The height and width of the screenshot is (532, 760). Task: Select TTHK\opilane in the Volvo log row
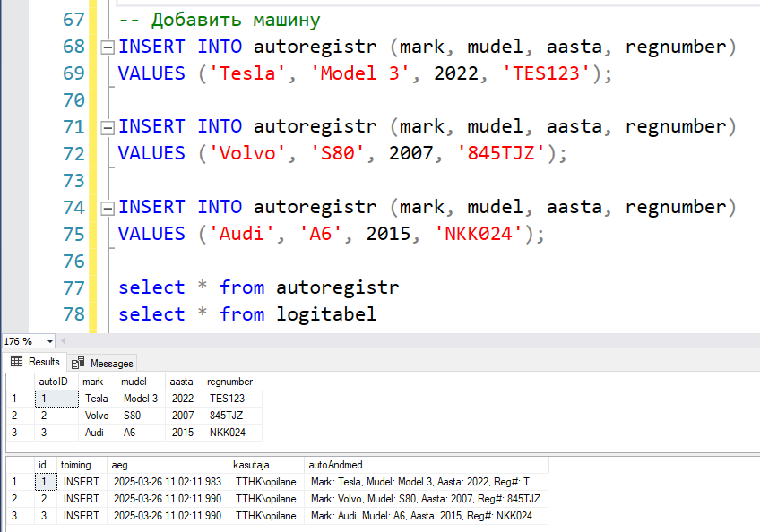tap(266, 499)
